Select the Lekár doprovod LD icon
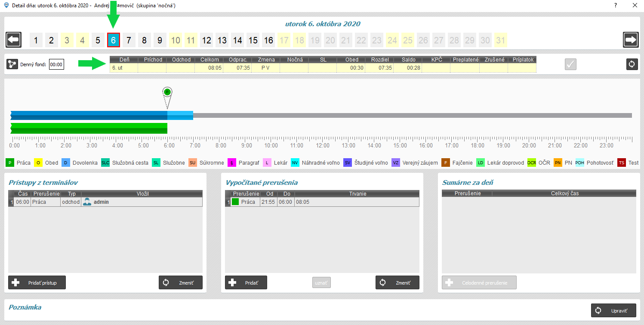Screen dimensions: 644x325 (481, 163)
